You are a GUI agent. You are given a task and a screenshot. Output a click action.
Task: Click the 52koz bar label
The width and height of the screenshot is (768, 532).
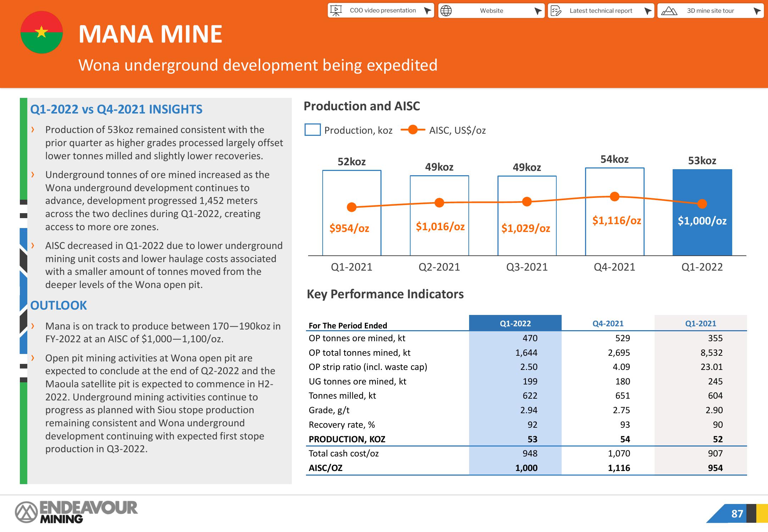click(351, 162)
